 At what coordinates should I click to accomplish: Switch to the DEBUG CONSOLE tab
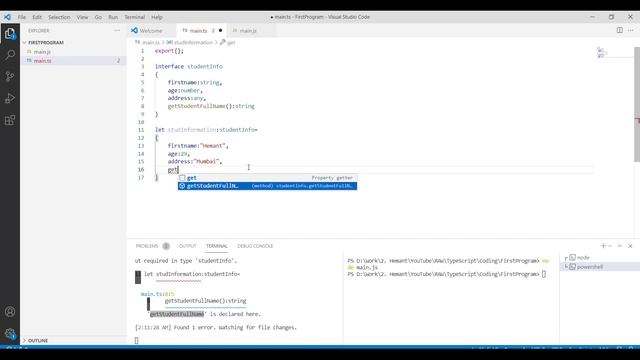255,246
